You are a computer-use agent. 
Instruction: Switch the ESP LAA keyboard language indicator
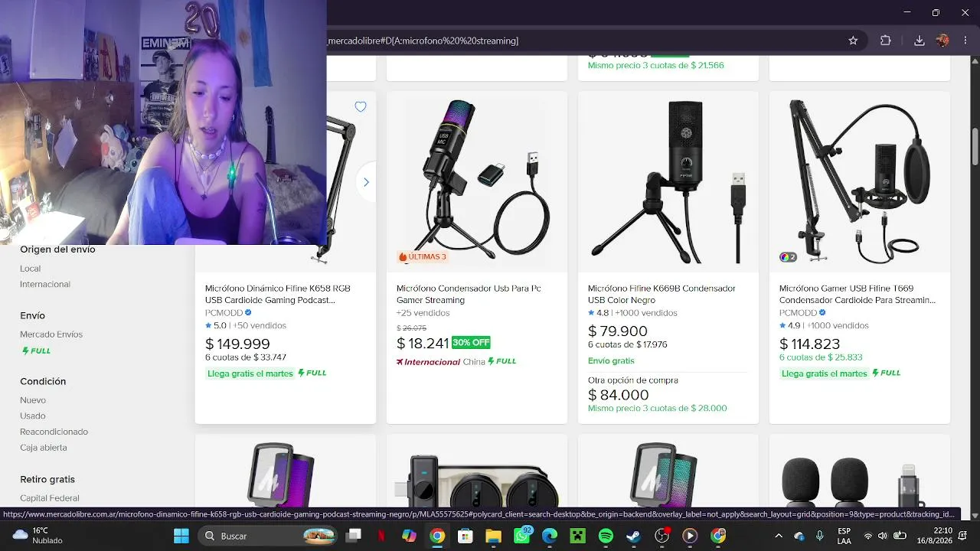[x=844, y=536]
